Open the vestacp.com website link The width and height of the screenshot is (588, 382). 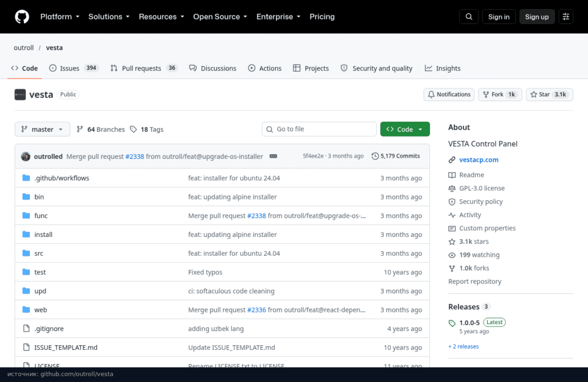pyautogui.click(x=479, y=160)
